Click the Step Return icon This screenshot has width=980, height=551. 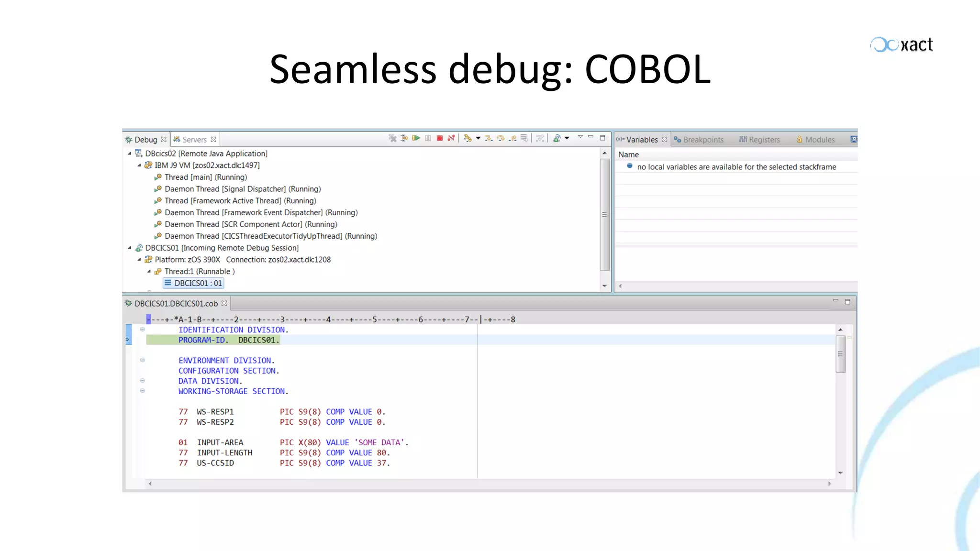tap(512, 138)
